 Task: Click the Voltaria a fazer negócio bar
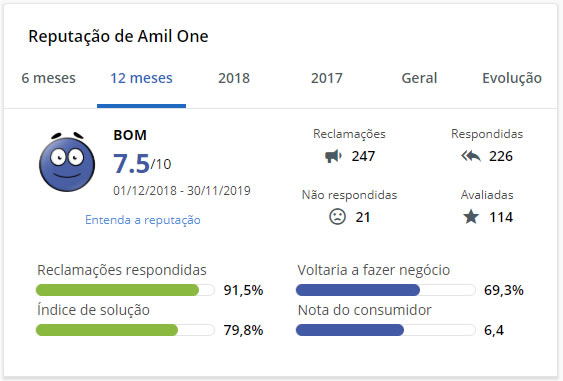(x=386, y=290)
